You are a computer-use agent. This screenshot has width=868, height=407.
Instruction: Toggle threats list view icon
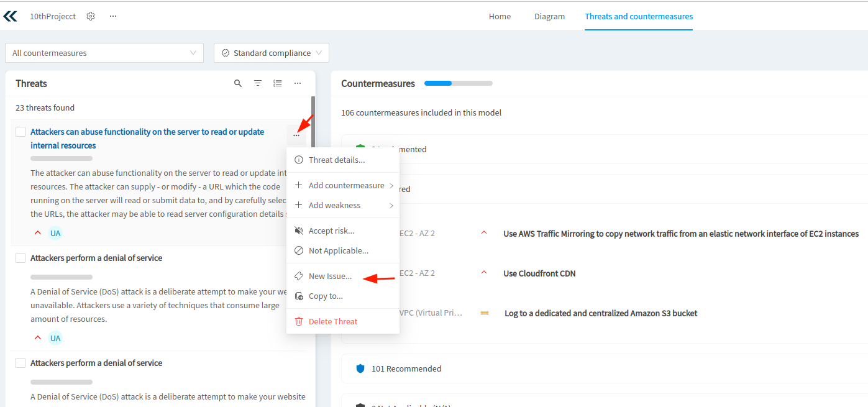click(x=278, y=83)
